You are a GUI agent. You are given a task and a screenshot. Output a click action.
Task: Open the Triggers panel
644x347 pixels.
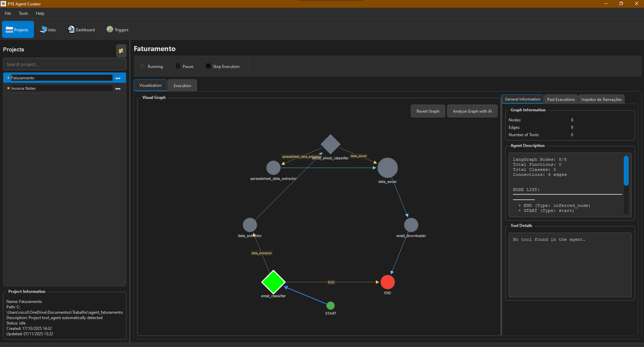(x=117, y=30)
